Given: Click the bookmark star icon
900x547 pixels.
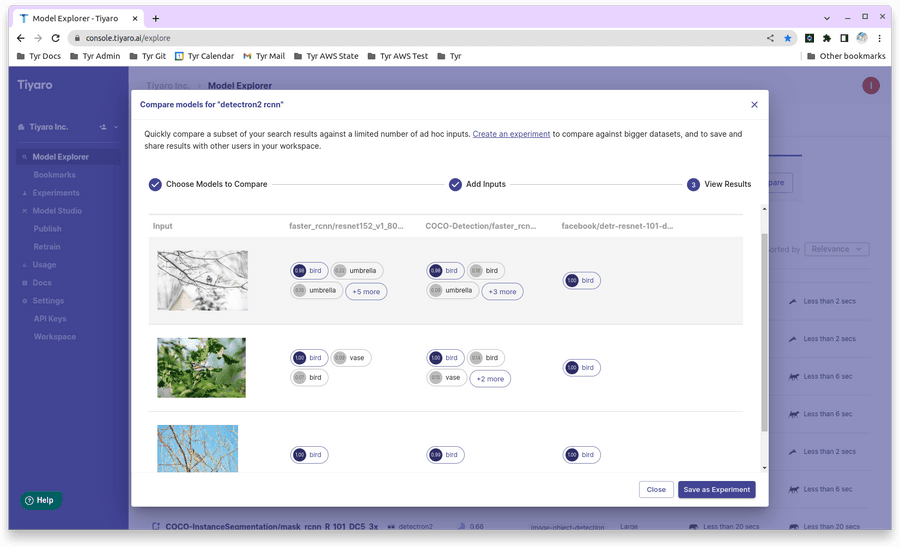Looking at the screenshot, I should click(x=788, y=38).
